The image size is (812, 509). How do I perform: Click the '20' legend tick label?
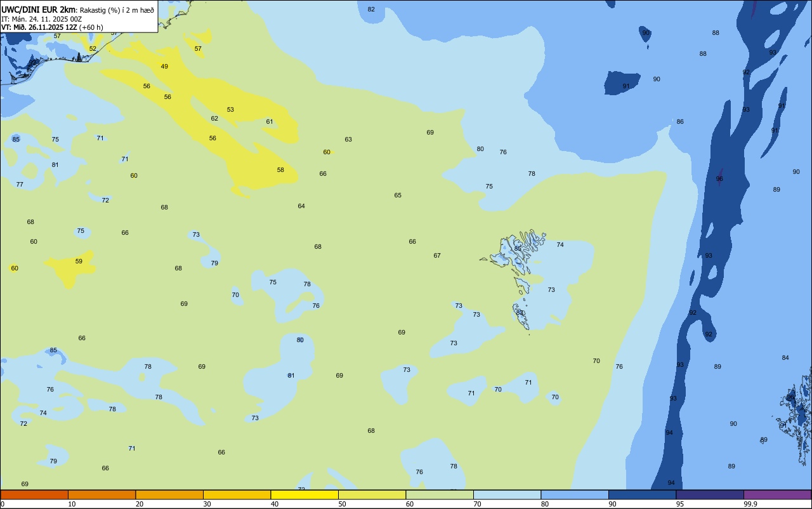[x=140, y=504]
